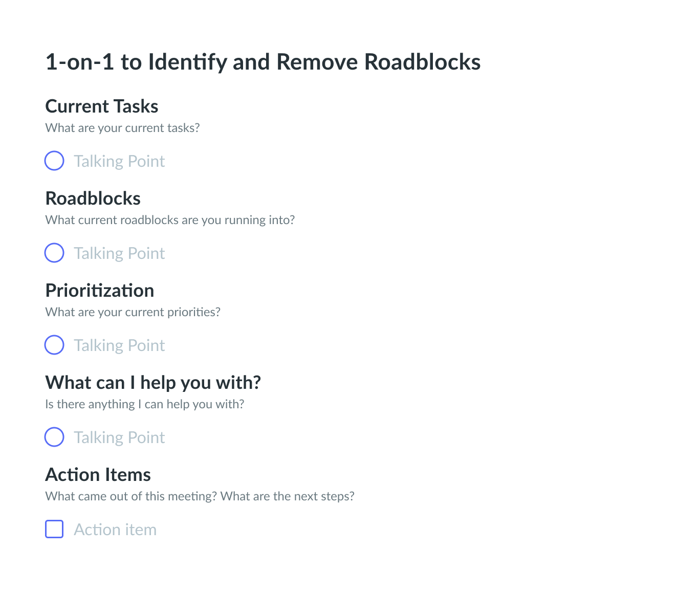Click the description What are your current tasks
700x616 pixels.
tap(122, 128)
